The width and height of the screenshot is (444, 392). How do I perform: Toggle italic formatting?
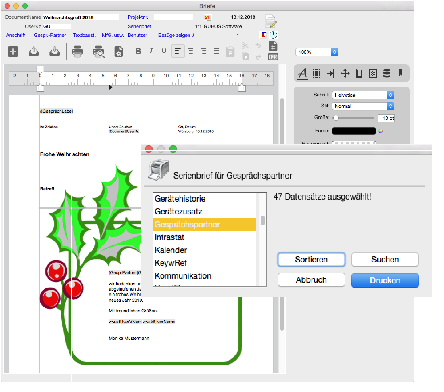(x=151, y=51)
